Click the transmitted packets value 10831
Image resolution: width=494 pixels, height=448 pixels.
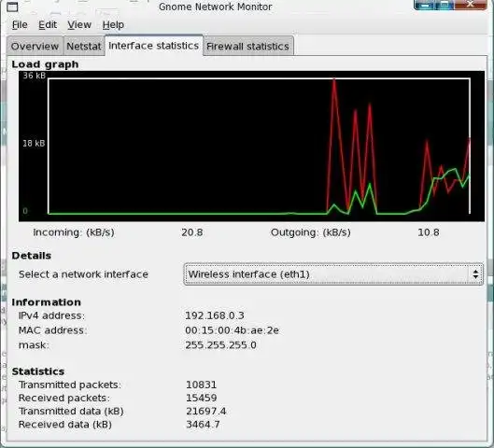coord(201,385)
